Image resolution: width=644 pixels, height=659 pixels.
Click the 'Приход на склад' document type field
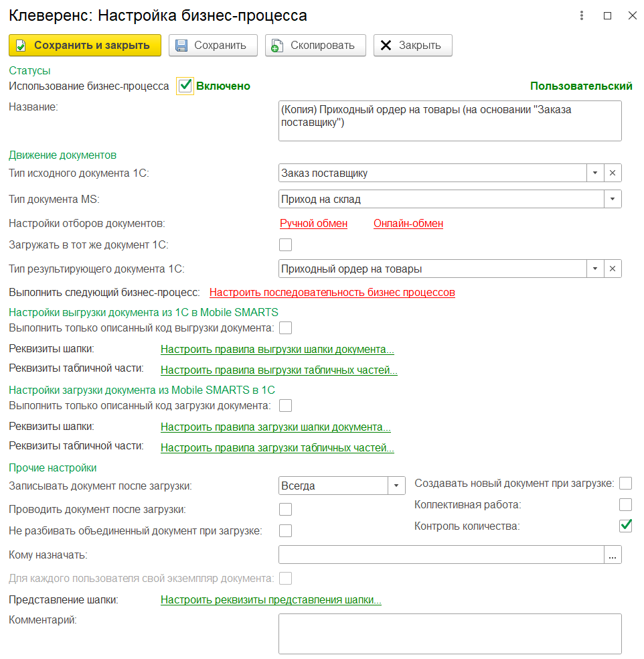[441, 199]
